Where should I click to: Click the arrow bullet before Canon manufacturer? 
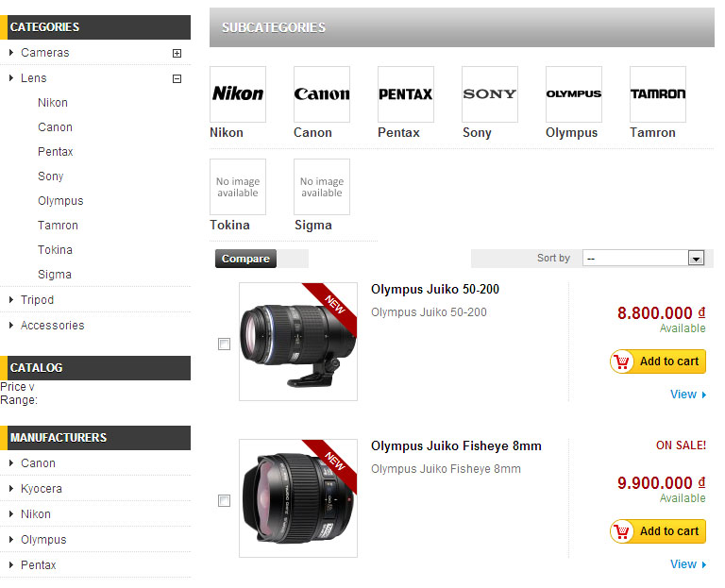click(11, 463)
